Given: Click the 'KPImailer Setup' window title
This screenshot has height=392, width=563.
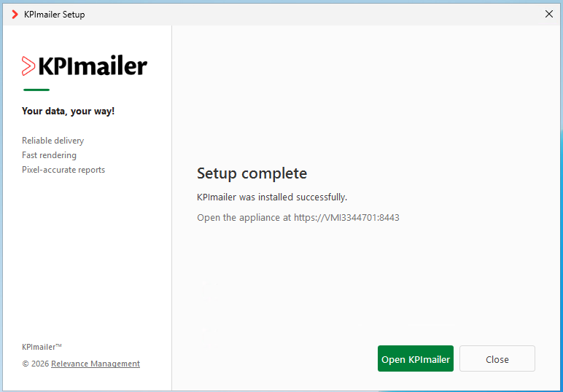Looking at the screenshot, I should 55,15.
